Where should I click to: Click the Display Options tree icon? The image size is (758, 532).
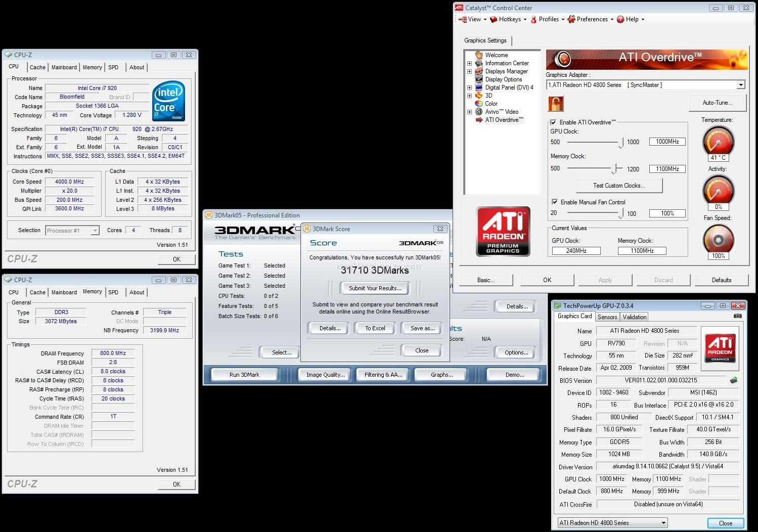479,79
